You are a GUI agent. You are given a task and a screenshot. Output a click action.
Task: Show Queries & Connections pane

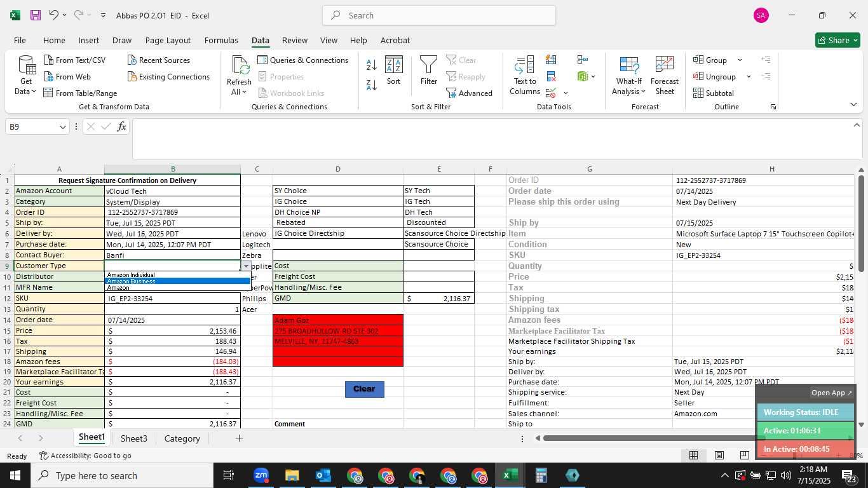[303, 60]
